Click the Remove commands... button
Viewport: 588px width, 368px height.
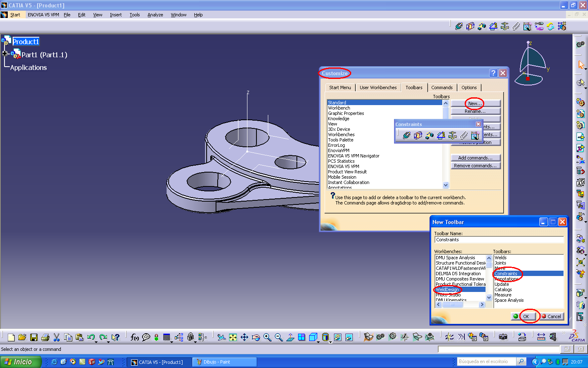tap(475, 166)
